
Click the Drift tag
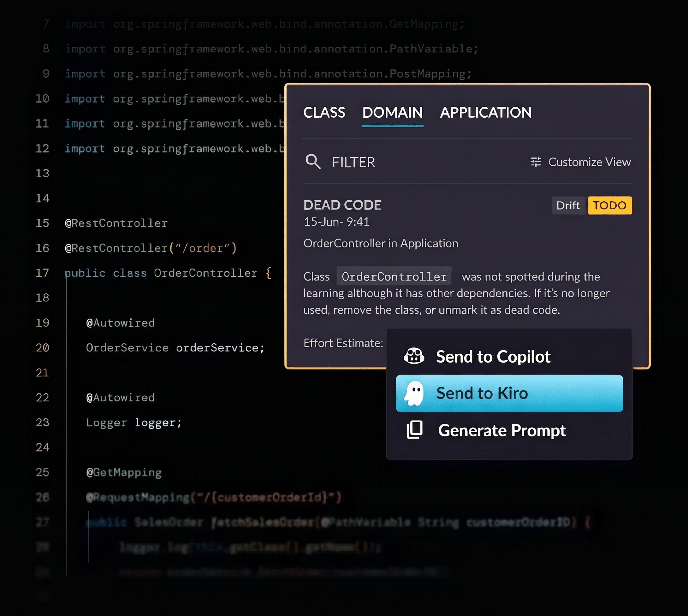568,205
